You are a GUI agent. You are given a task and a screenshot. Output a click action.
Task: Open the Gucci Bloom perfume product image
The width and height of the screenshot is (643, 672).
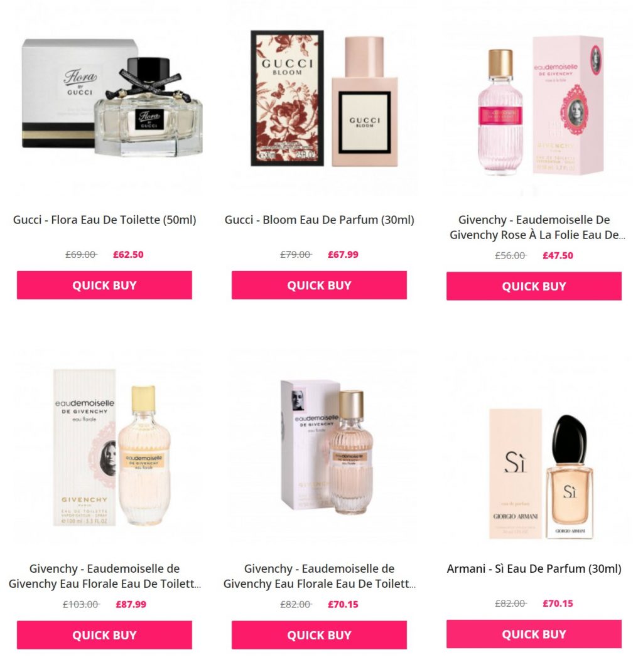(x=324, y=99)
